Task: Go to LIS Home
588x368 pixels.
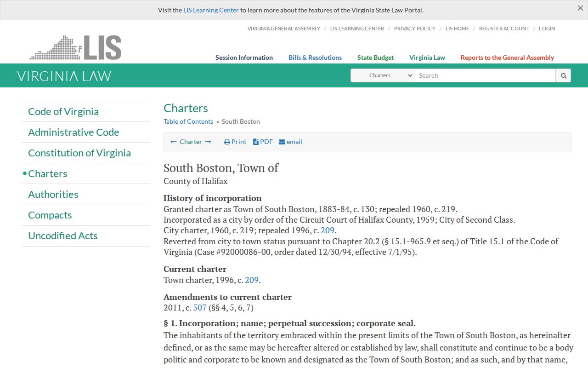Action: tap(457, 29)
